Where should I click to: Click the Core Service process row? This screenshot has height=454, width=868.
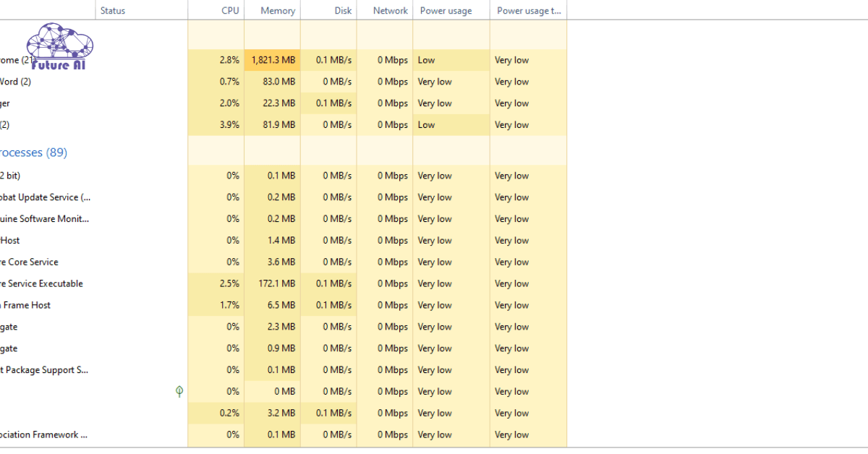pos(29,262)
